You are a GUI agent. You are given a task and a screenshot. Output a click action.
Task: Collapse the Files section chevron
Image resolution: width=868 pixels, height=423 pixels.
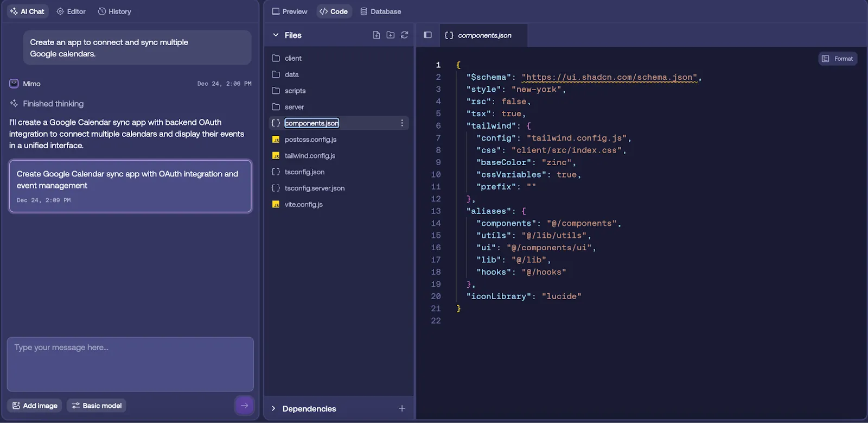tap(276, 35)
